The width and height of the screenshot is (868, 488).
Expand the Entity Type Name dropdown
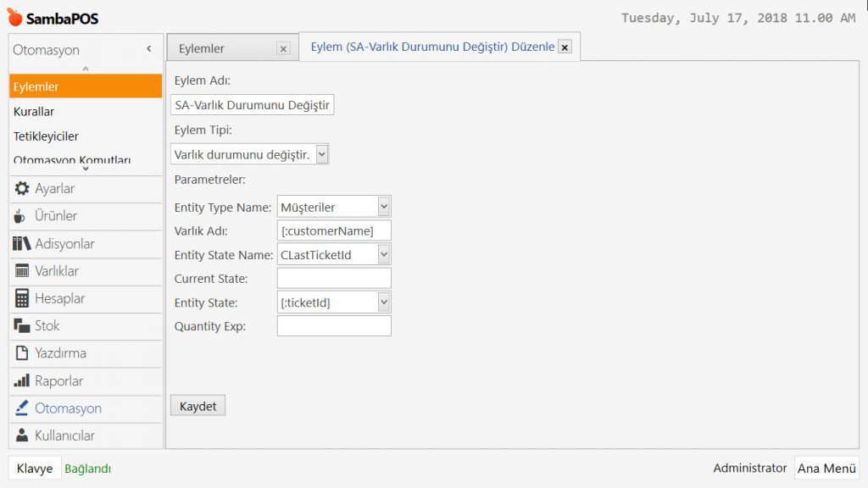pos(384,207)
